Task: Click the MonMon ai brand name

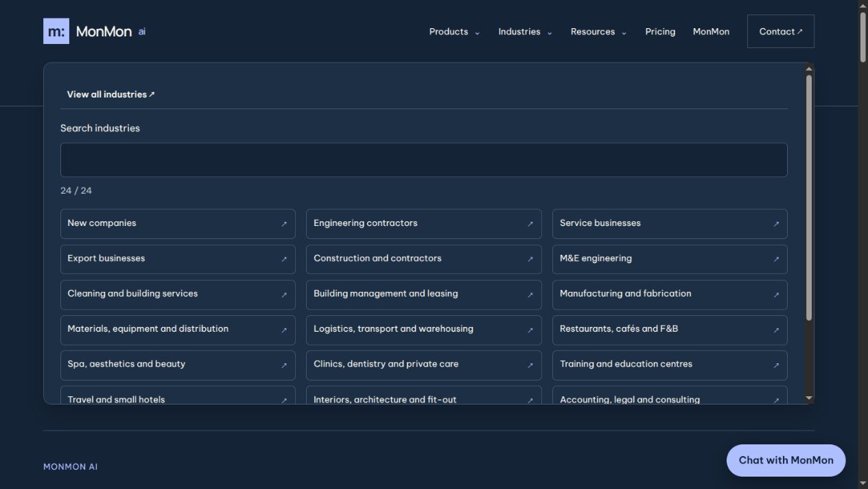Action: tap(110, 32)
